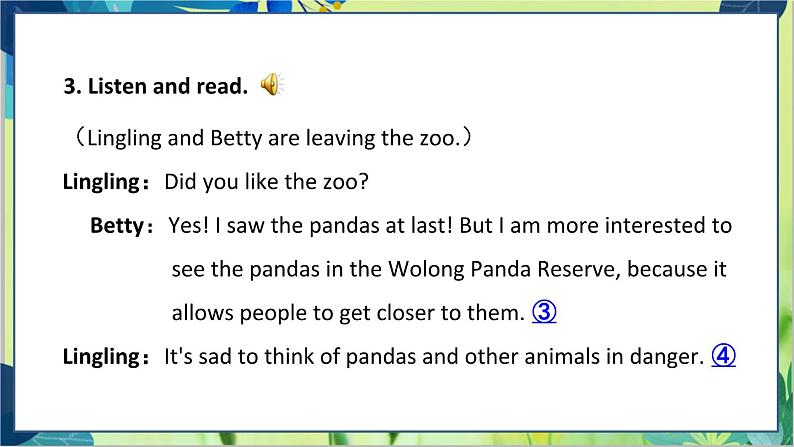The height and width of the screenshot is (447, 794).
Task: Click the phrase 'because it' in Betty's reply
Action: coord(677,269)
